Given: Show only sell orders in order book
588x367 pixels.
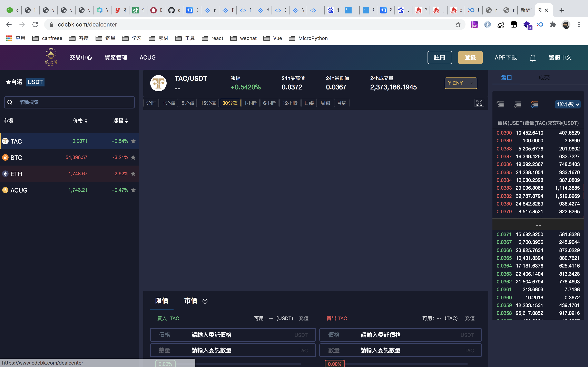Looking at the screenshot, I should tap(500, 104).
